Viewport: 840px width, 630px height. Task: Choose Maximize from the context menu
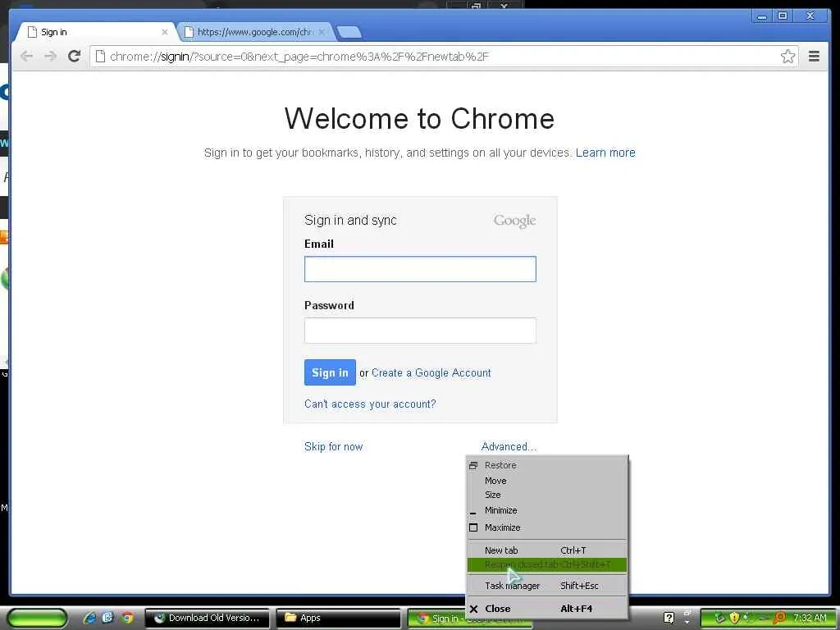547,527
